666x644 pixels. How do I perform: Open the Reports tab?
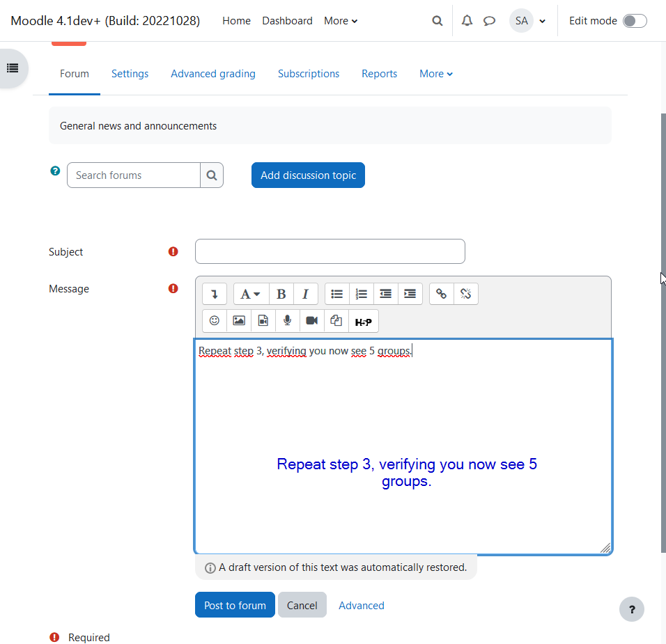tap(379, 74)
